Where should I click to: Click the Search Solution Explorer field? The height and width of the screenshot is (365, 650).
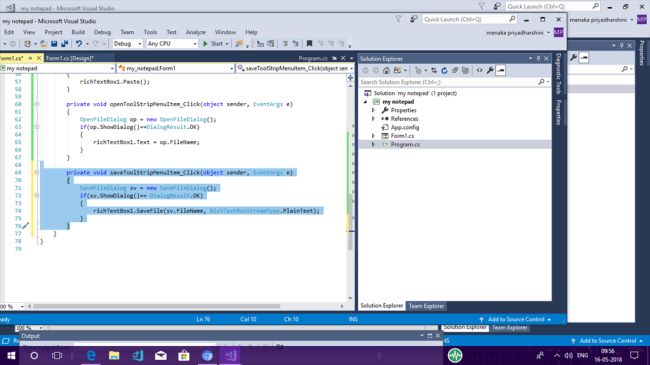tap(450, 82)
